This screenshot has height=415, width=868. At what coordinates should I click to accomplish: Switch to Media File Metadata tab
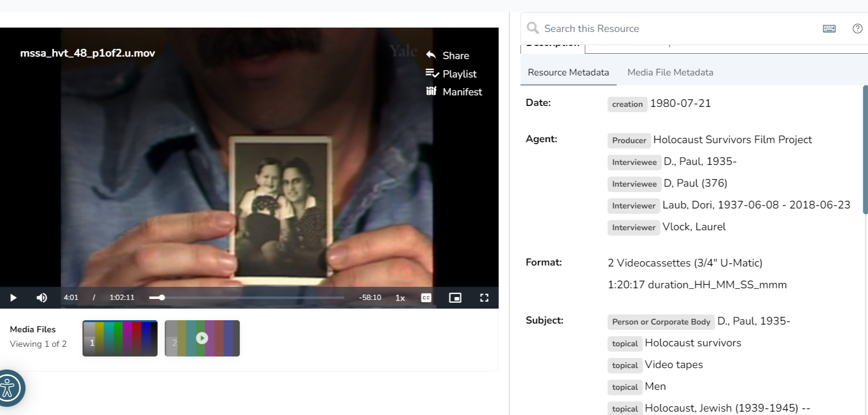click(670, 72)
